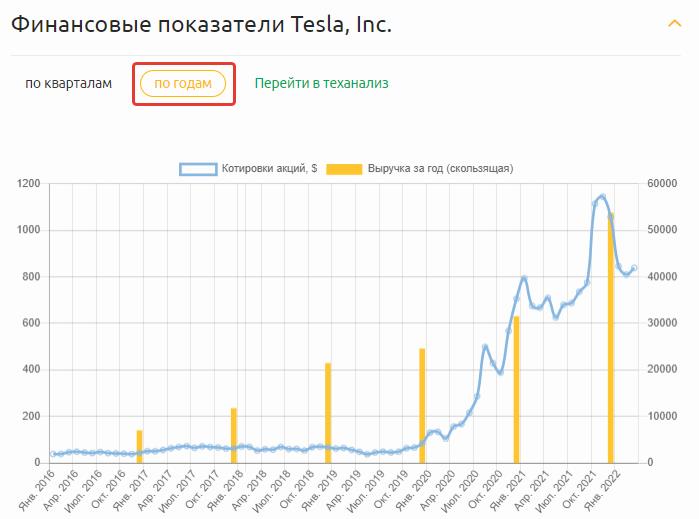Click the last data point of the stock line

point(634,268)
